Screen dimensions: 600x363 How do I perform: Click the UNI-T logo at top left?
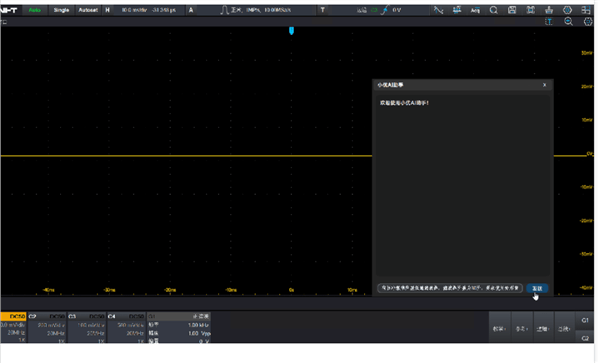(9, 10)
